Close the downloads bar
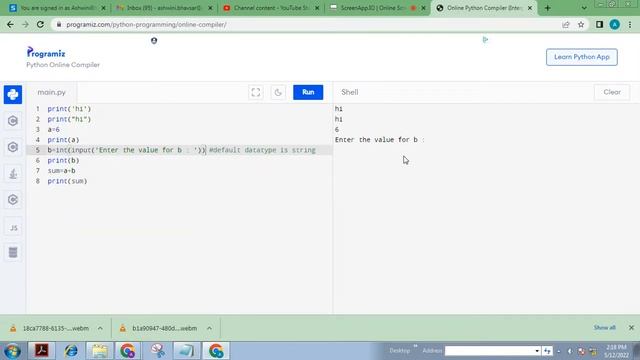 [631, 328]
